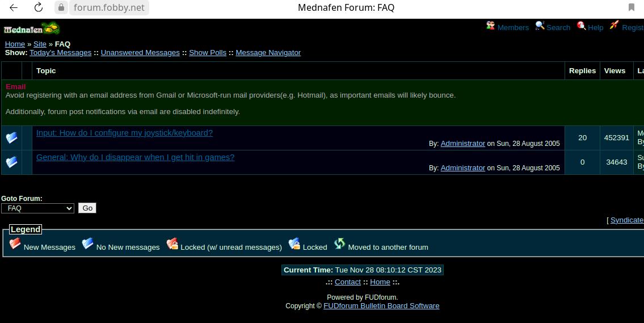644x323 pixels.
Task: Open FUDforum Bulletin Board Software link
Action: (x=381, y=306)
